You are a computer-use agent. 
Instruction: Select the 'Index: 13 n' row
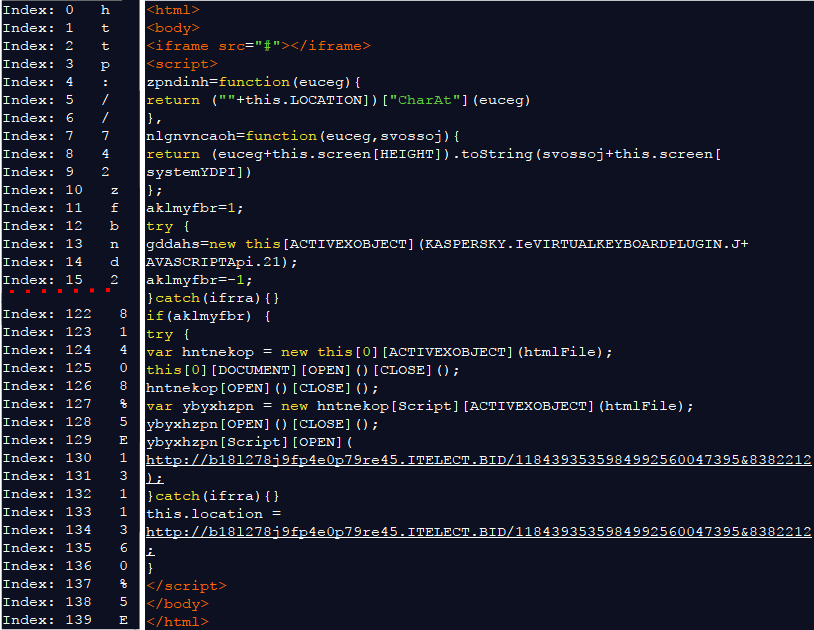(x=61, y=244)
